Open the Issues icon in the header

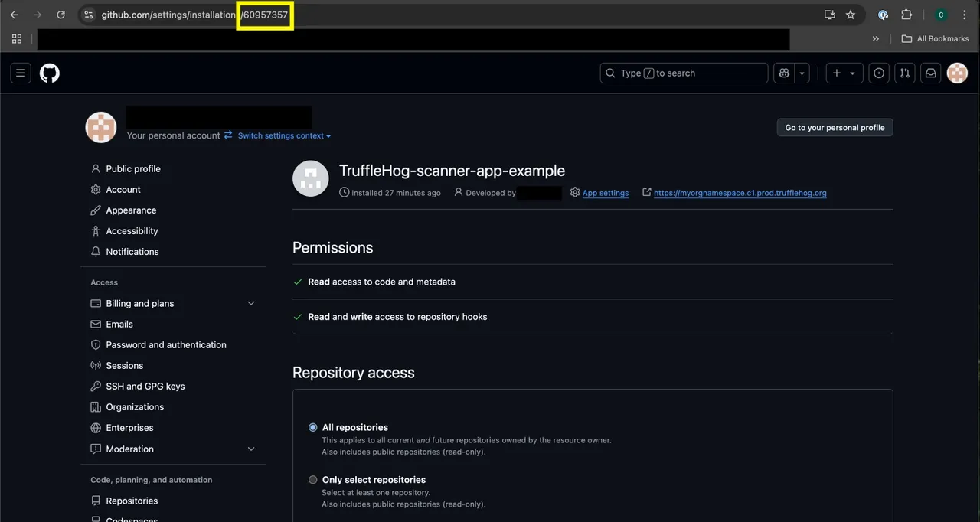point(878,73)
